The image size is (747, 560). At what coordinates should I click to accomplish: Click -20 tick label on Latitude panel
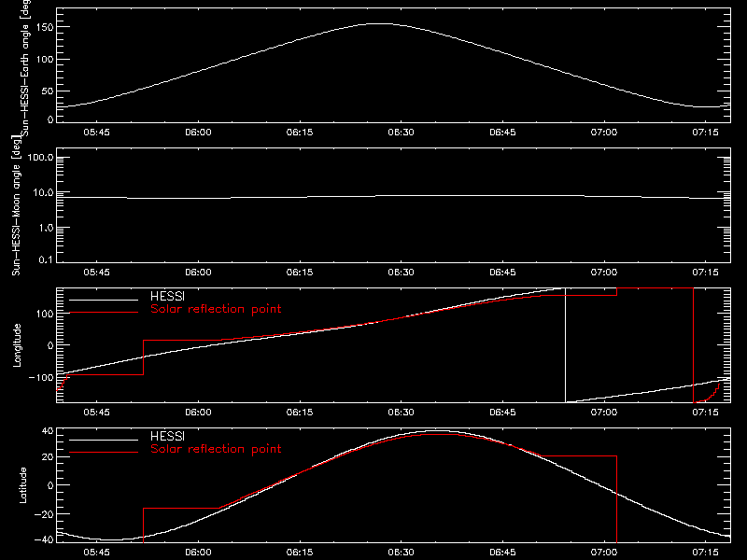[44, 514]
